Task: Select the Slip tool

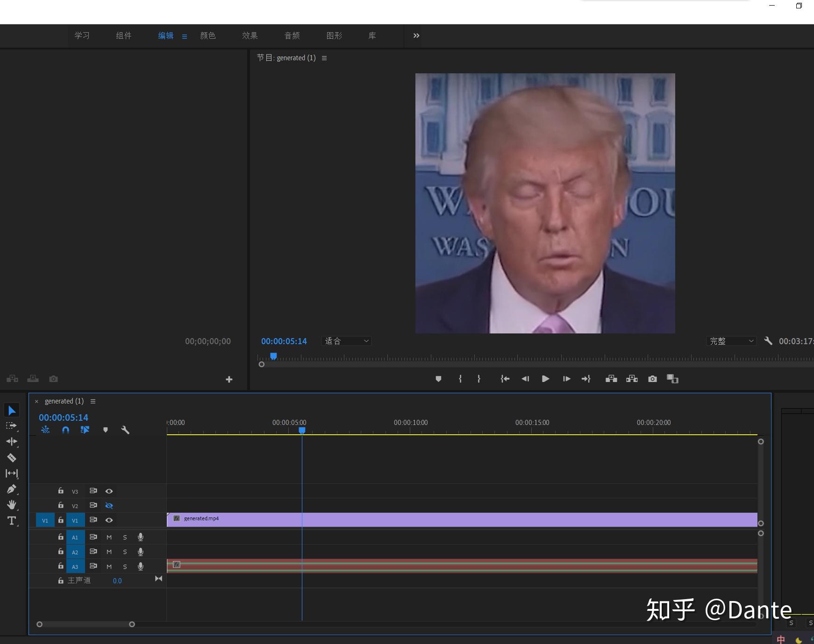Action: (x=12, y=474)
